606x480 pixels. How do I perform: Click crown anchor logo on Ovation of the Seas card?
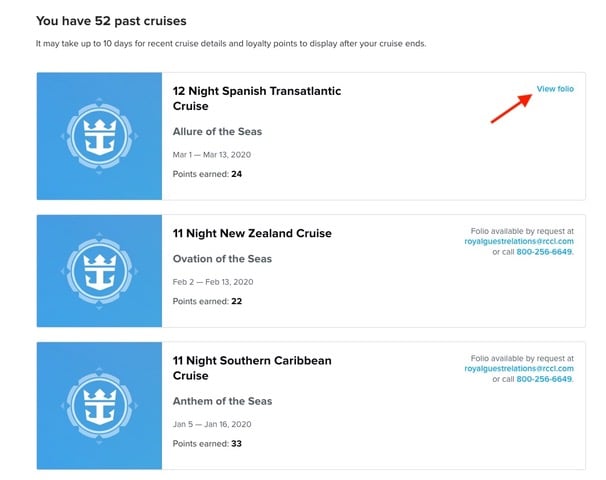pos(99,271)
